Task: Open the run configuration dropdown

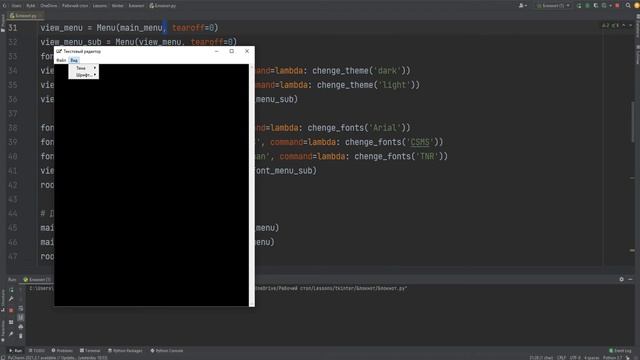Action: 553,6
